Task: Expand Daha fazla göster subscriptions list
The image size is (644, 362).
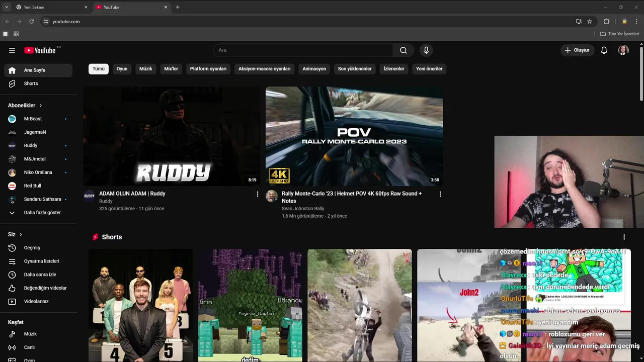Action: coord(38,213)
